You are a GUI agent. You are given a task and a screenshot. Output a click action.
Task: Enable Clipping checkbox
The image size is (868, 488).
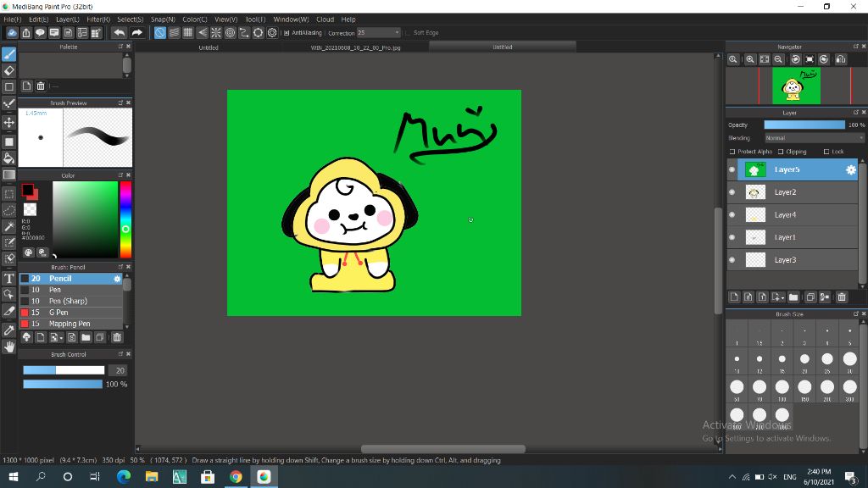coord(781,152)
